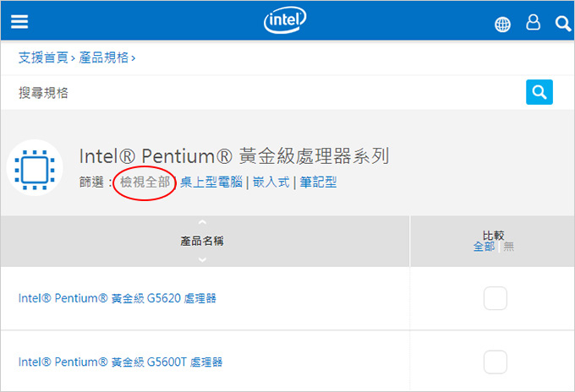Tick compare checkbox for G5620 processor
Screen dimensions: 575x392
[x=495, y=298]
